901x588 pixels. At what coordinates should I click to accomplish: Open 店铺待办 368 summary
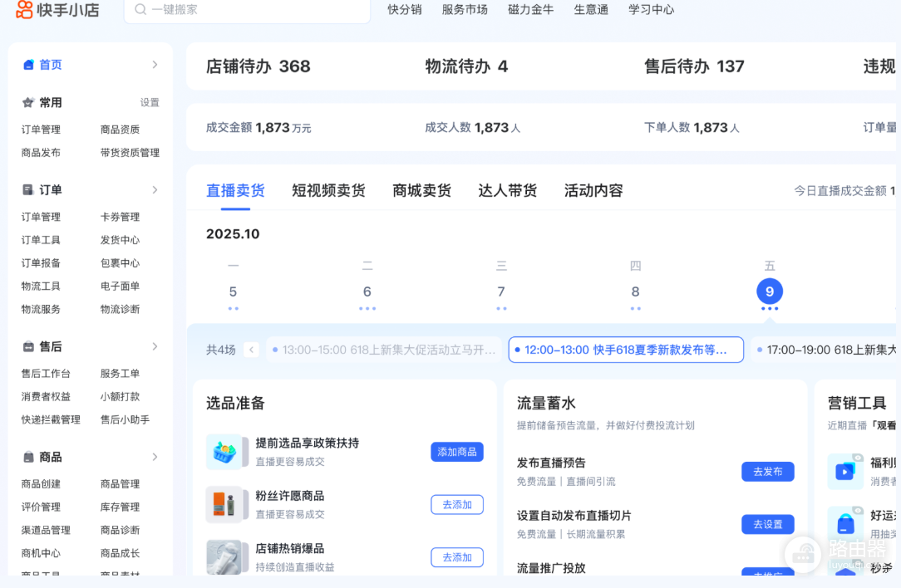[258, 66]
